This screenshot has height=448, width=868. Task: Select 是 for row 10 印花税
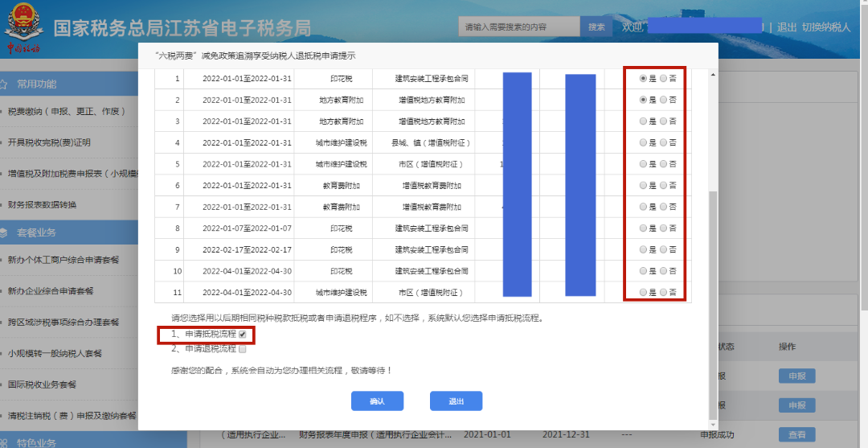pos(643,271)
